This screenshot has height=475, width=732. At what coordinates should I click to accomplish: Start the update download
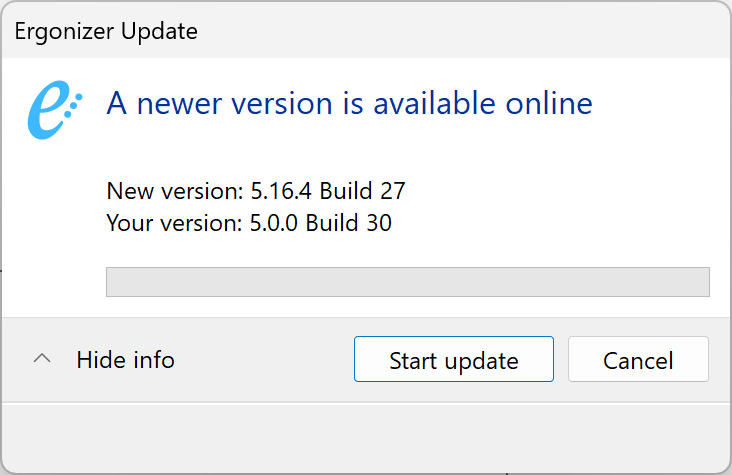click(x=454, y=359)
